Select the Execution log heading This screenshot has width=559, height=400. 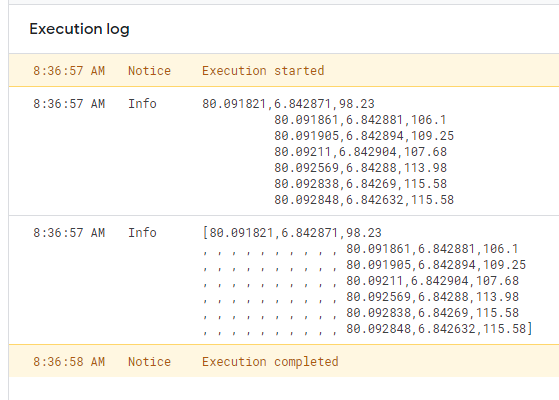pyautogui.click(x=79, y=29)
